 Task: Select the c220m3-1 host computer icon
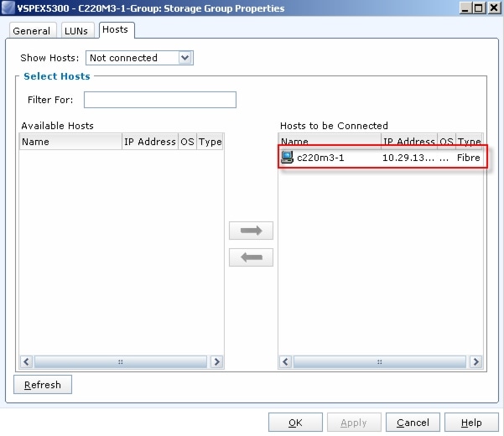click(287, 158)
